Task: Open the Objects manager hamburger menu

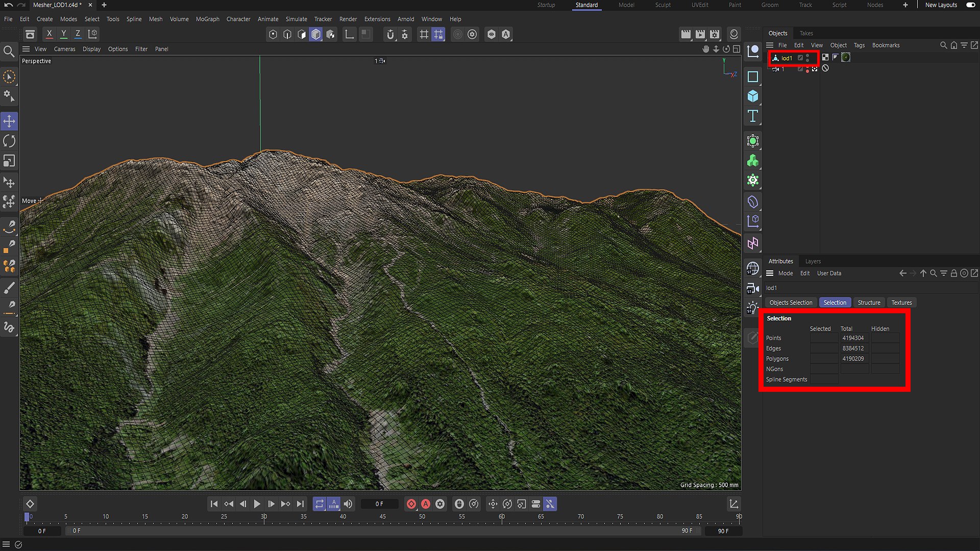Action: click(x=770, y=45)
